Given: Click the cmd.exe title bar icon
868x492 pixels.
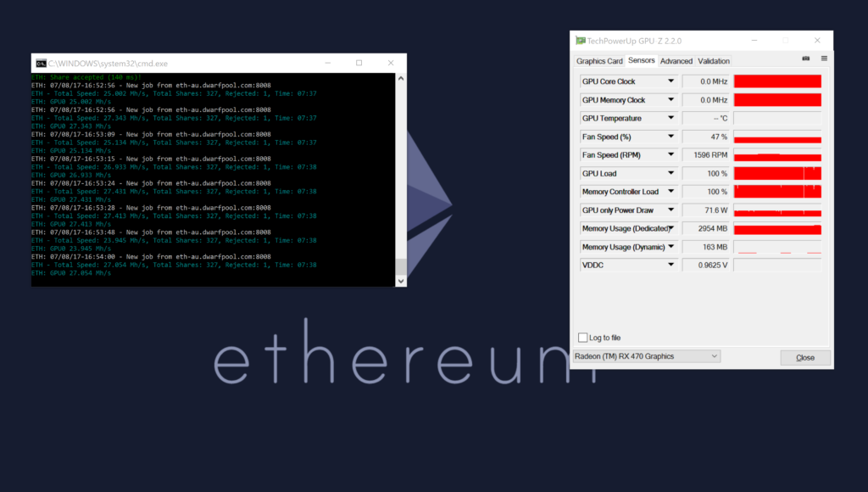Looking at the screenshot, I should click(41, 63).
